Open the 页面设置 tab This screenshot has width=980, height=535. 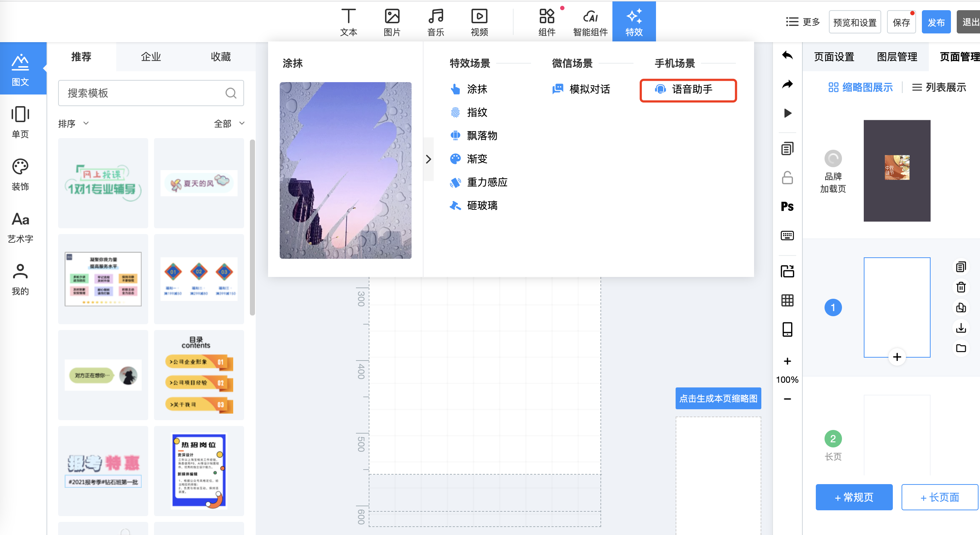[x=834, y=57]
